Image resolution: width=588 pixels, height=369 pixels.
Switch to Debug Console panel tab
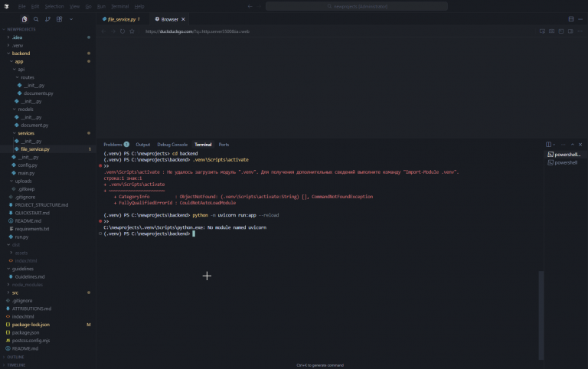point(172,145)
